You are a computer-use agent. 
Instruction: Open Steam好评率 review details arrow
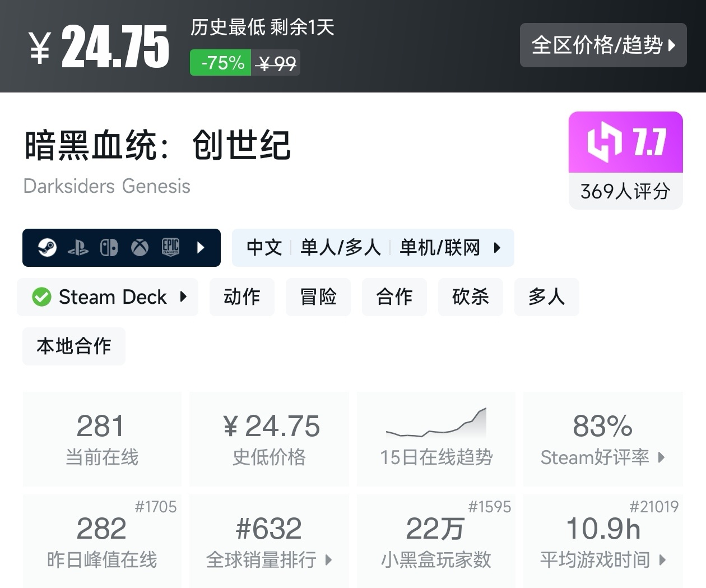pyautogui.click(x=661, y=457)
